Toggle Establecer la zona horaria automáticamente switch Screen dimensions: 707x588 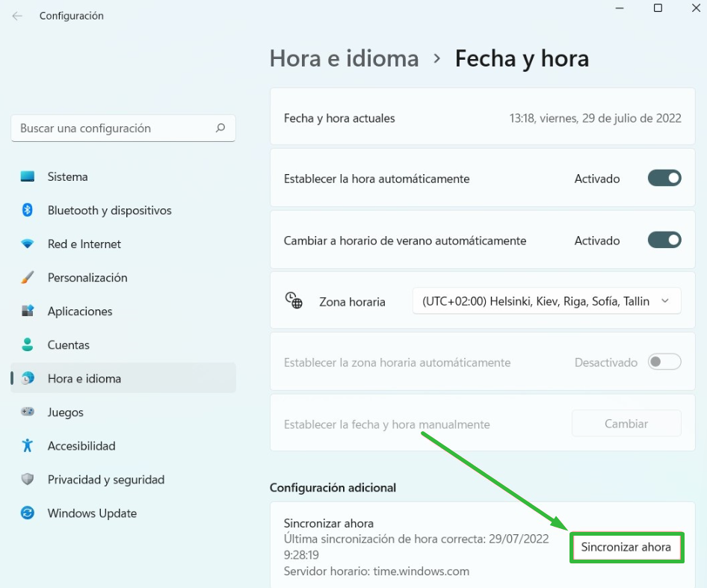pyautogui.click(x=664, y=362)
